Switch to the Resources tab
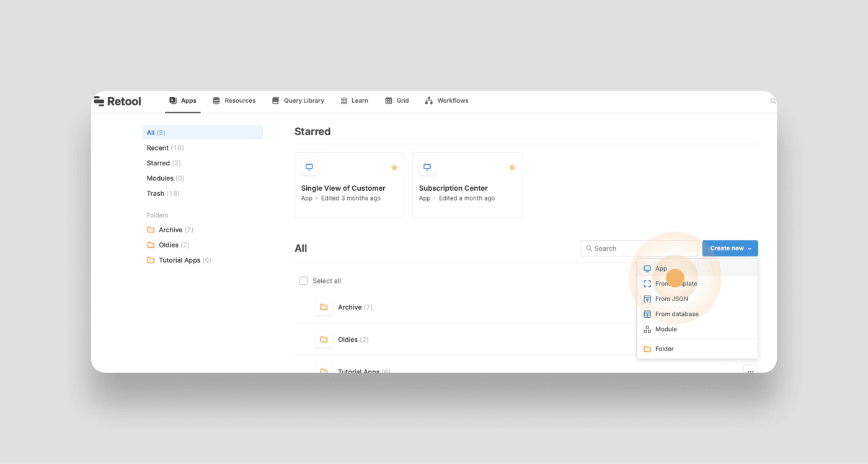 coord(234,101)
